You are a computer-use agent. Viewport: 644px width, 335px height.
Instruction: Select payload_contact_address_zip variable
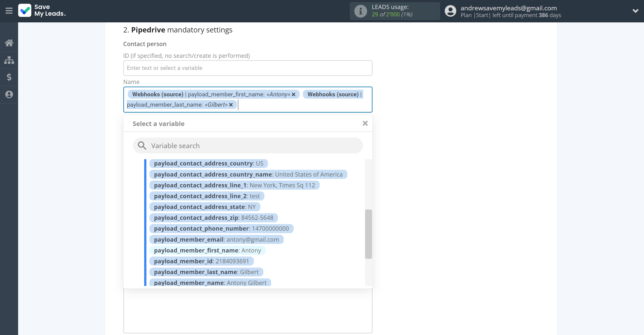[214, 218]
